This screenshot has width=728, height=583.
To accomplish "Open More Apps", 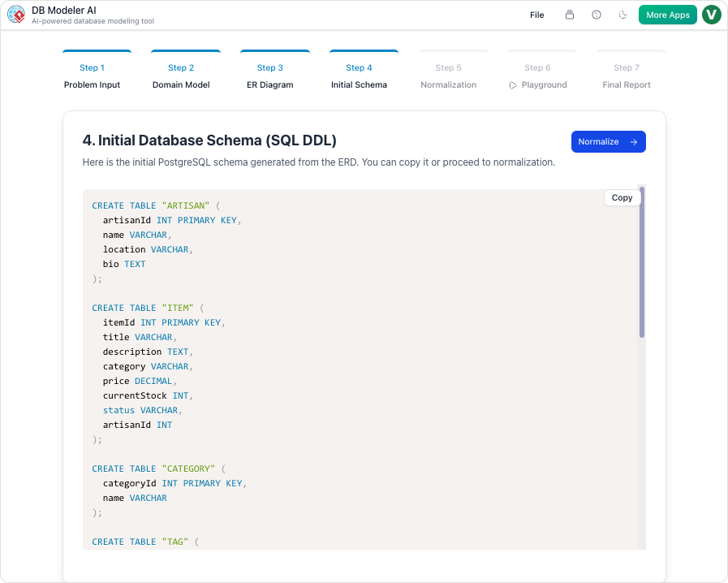I will click(x=667, y=15).
